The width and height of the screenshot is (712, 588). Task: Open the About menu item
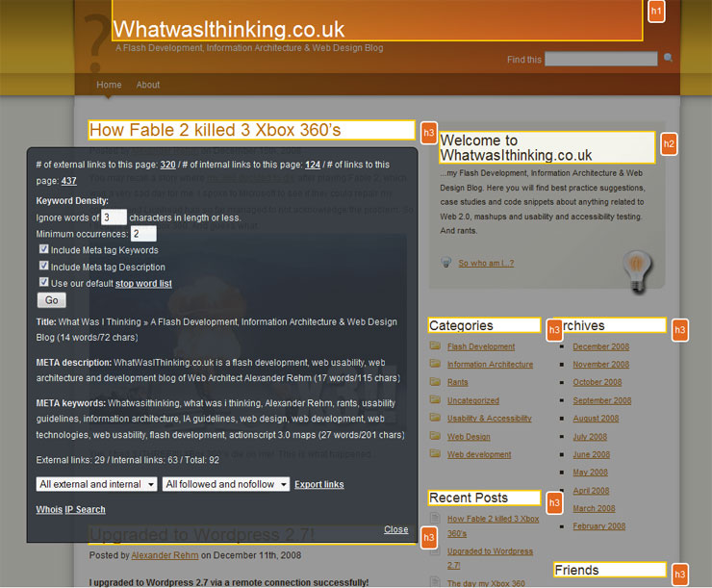click(x=148, y=85)
